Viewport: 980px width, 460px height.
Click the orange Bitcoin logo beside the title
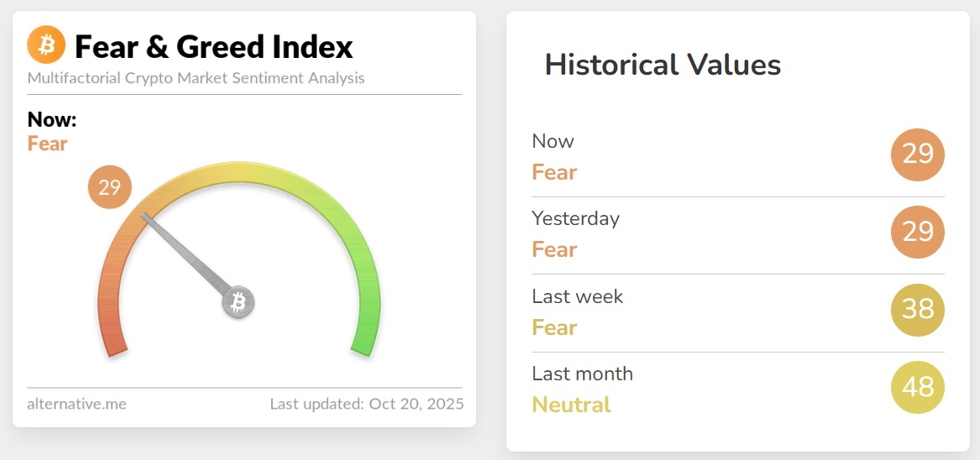coord(46,44)
